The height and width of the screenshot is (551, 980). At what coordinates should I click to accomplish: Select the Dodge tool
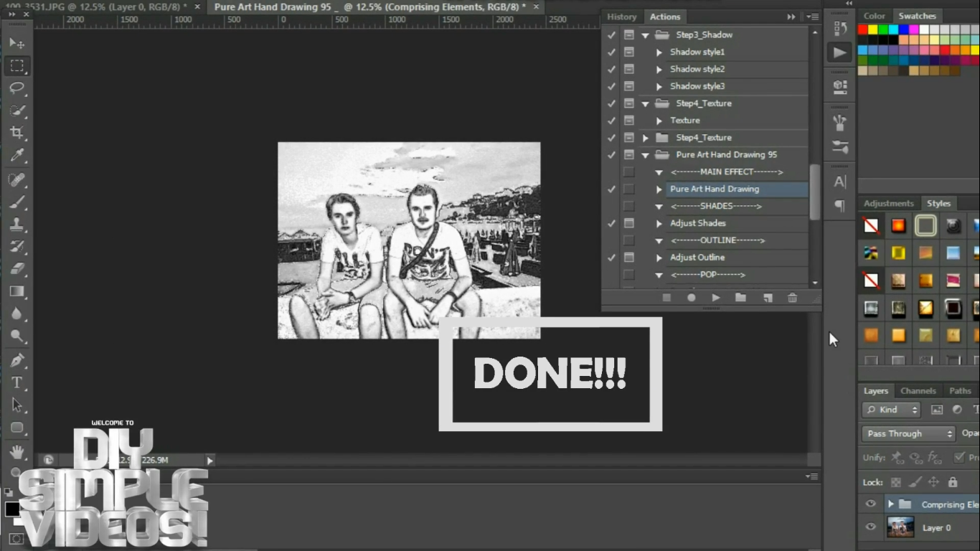17,336
